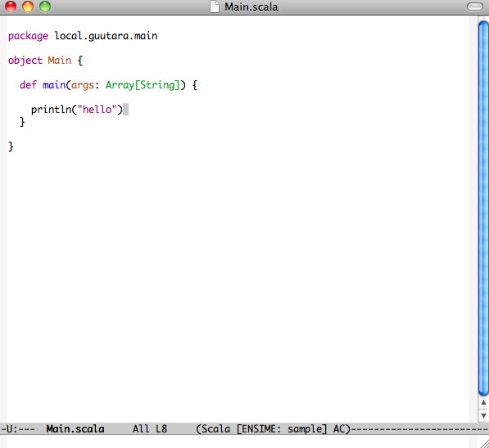This screenshot has height=448, width=489.
Task: Click the 'args' parameter name
Action: pyautogui.click(x=83, y=85)
